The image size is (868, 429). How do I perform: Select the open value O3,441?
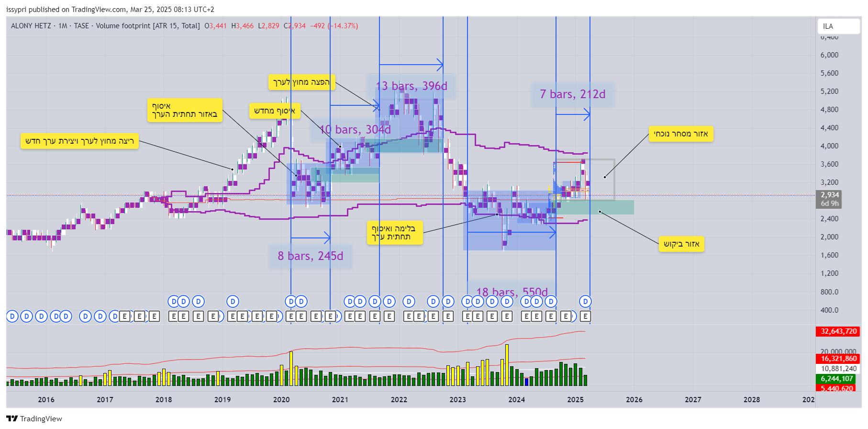click(x=215, y=26)
